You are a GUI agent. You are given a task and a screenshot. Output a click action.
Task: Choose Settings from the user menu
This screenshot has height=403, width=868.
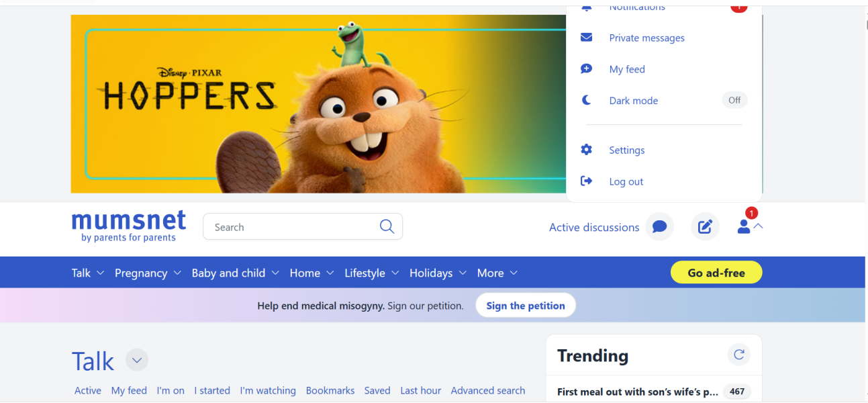click(627, 150)
